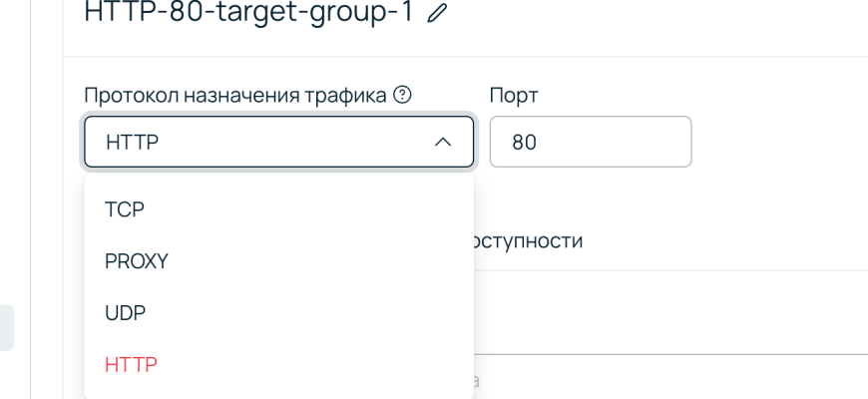The height and width of the screenshot is (399, 868).
Task: Collapse the protocol list using the chevron arrow
Action: [443, 143]
